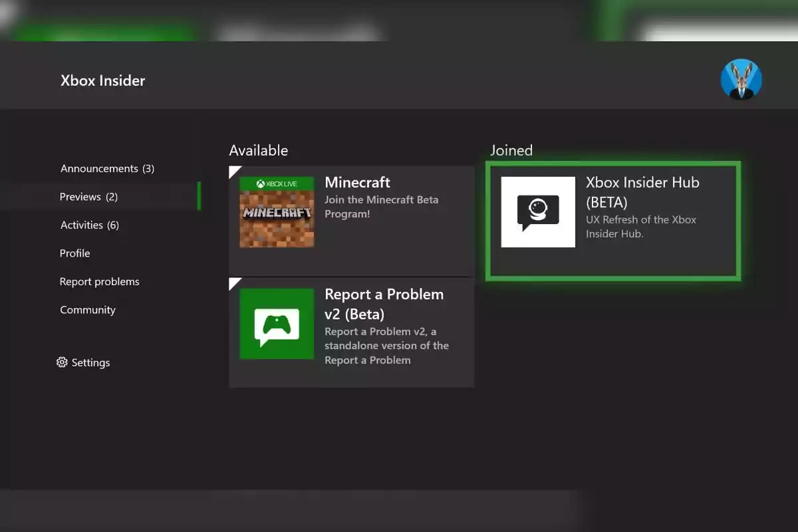Viewport: 798px width, 532px height.
Task: Click the Minecraft title text
Action: tap(357, 182)
